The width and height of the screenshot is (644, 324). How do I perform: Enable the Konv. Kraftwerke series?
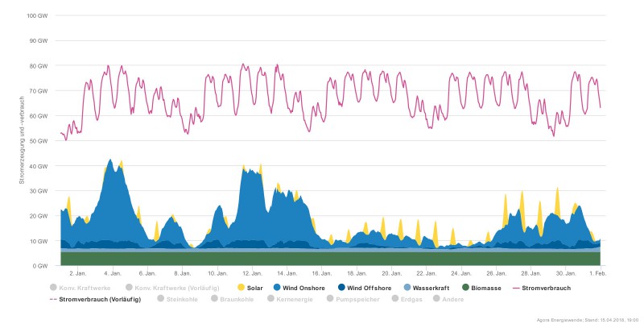coord(54,287)
